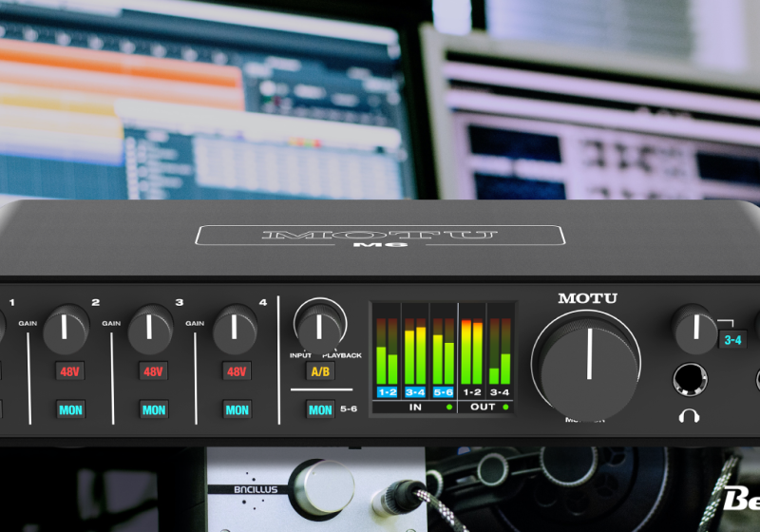Adjust the Input/Playback mix knob

tap(319, 327)
